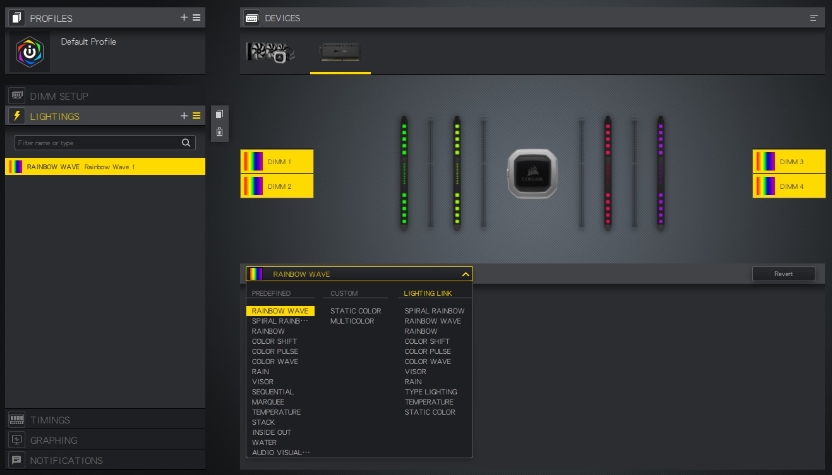832x475 pixels.
Task: Choose the Audio Visualizer effect
Action: click(x=281, y=453)
